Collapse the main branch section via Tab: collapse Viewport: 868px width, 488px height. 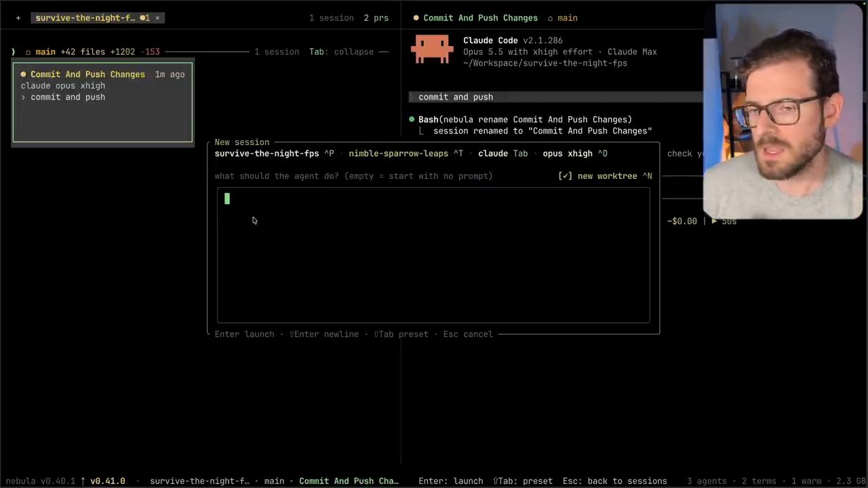click(341, 52)
